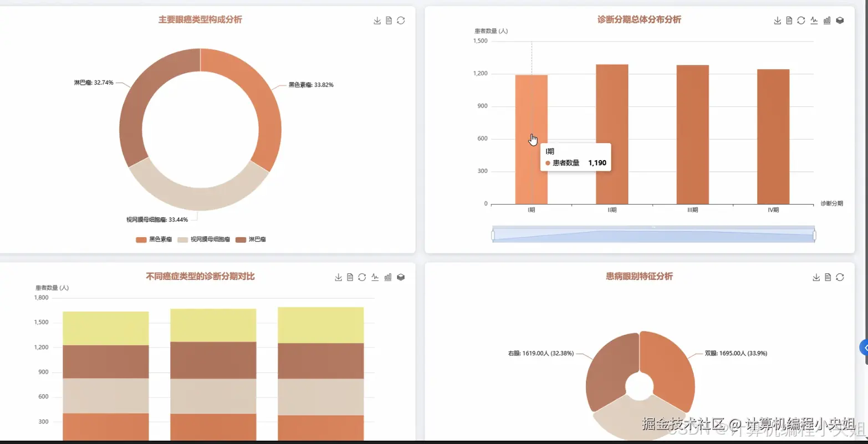868x444 pixels.
Task: Show data view for 不同癌症类型的诊断分期对比
Action: pos(350,277)
